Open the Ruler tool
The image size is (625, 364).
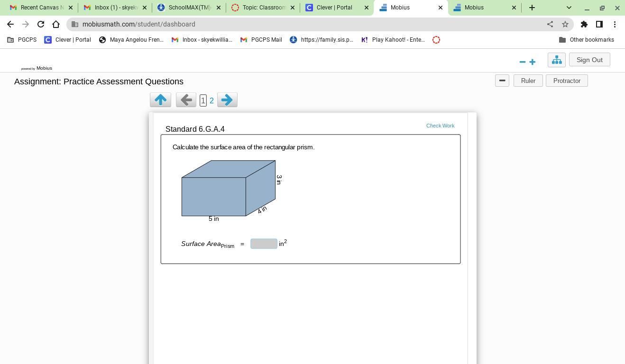point(528,81)
